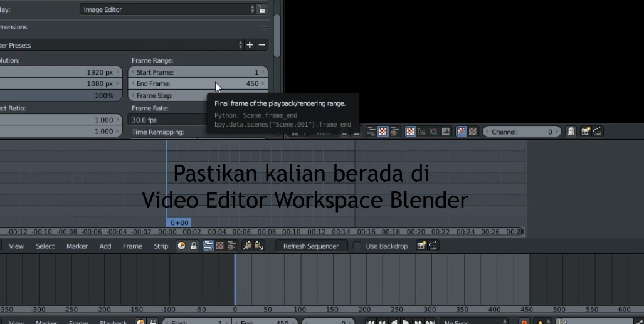Adjust the 100% resolution percentage slider

click(x=61, y=96)
